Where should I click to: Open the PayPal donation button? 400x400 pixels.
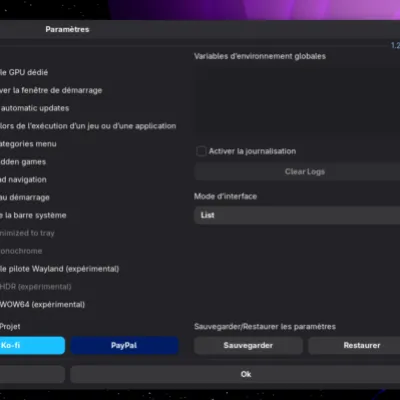coord(124,345)
